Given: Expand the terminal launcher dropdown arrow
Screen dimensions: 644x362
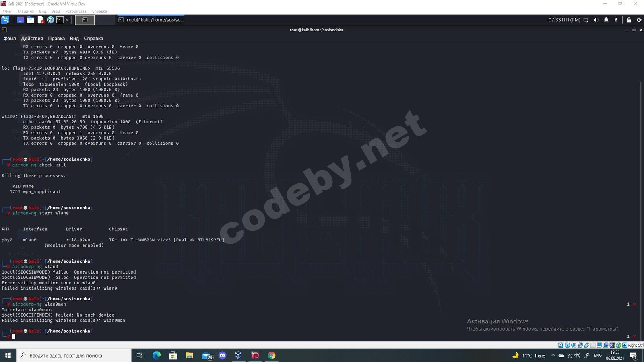Looking at the screenshot, I should coord(67,20).
